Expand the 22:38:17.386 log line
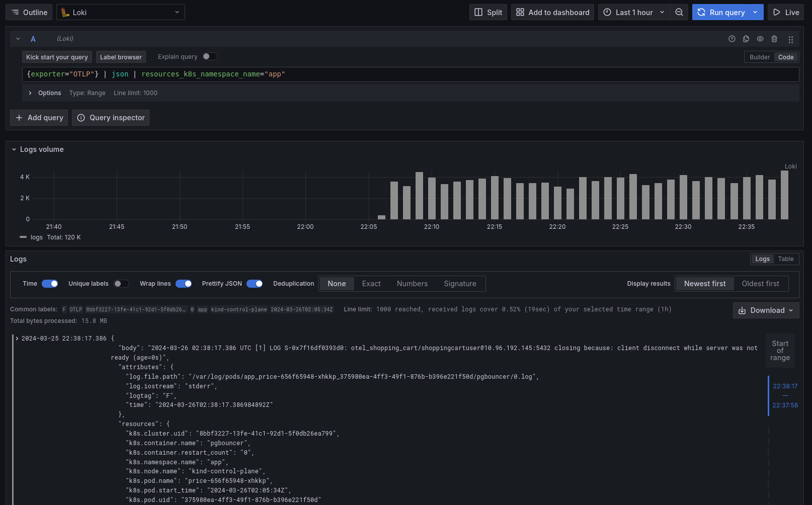 click(x=17, y=339)
